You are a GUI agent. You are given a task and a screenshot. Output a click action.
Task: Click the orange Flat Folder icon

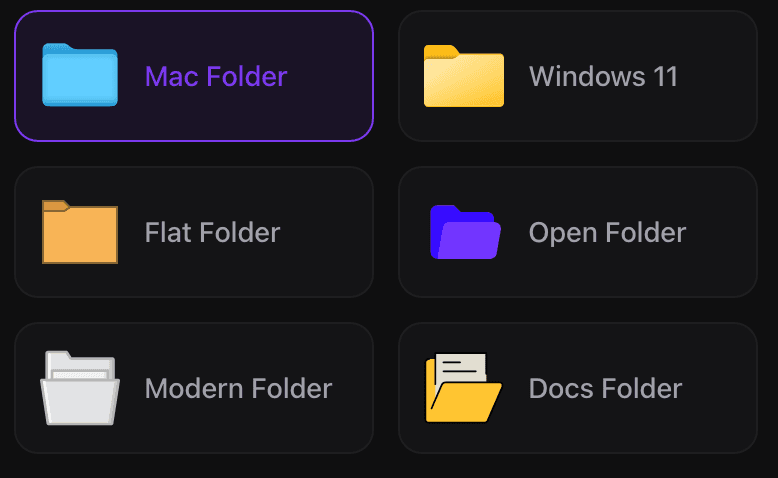click(x=80, y=234)
